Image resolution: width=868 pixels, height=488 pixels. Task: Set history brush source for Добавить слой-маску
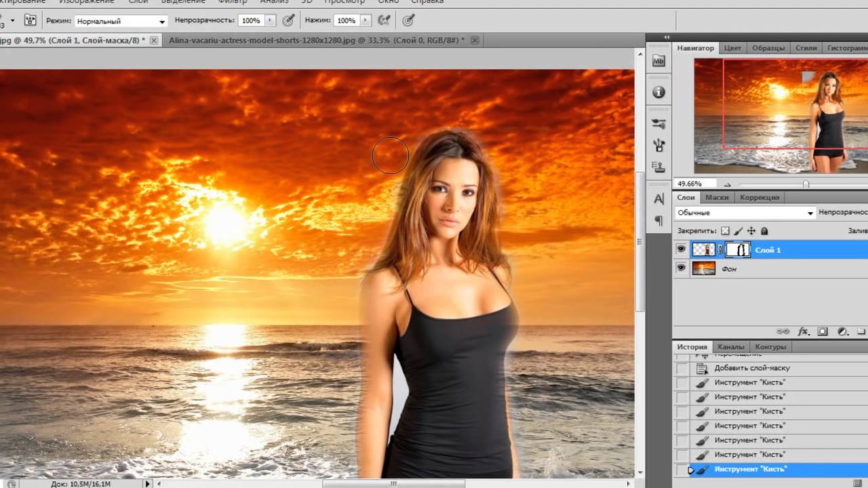[x=682, y=369]
